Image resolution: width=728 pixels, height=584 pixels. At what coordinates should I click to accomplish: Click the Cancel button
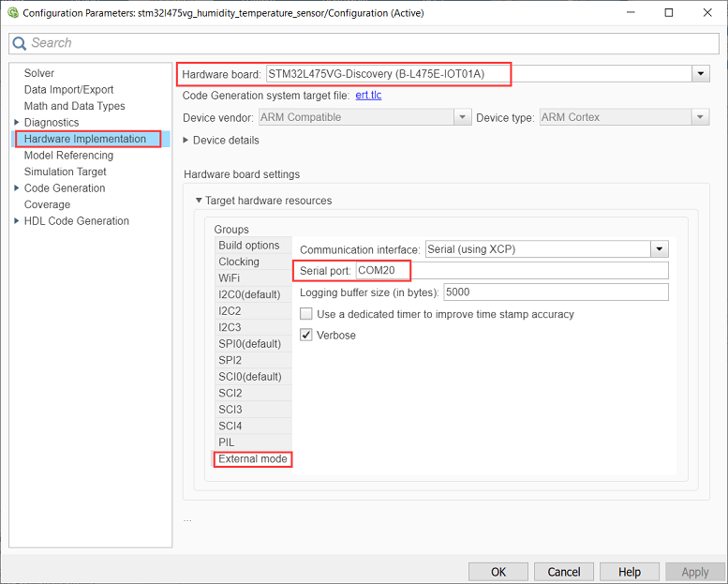click(x=563, y=572)
